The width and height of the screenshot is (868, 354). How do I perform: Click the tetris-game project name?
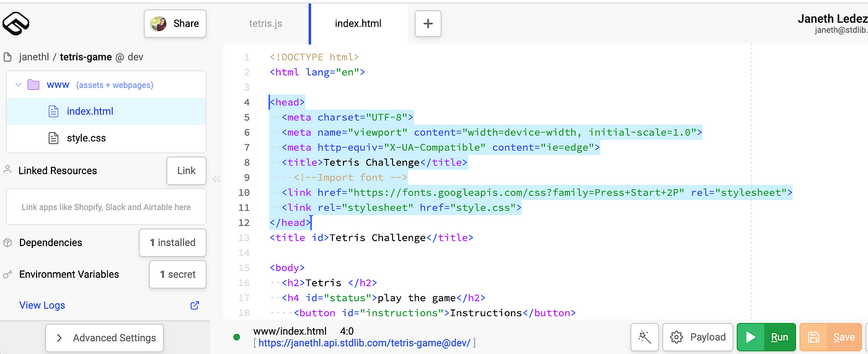pos(86,57)
